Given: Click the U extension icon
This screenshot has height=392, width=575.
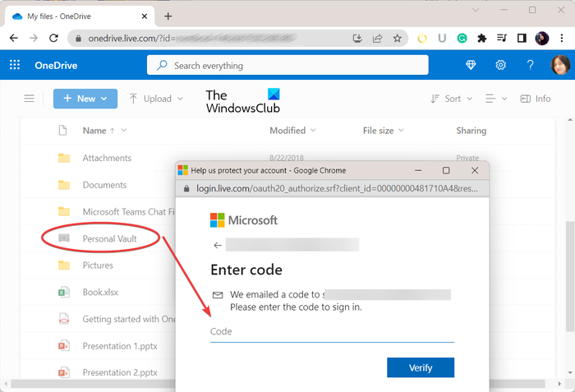Looking at the screenshot, I should 442,38.
